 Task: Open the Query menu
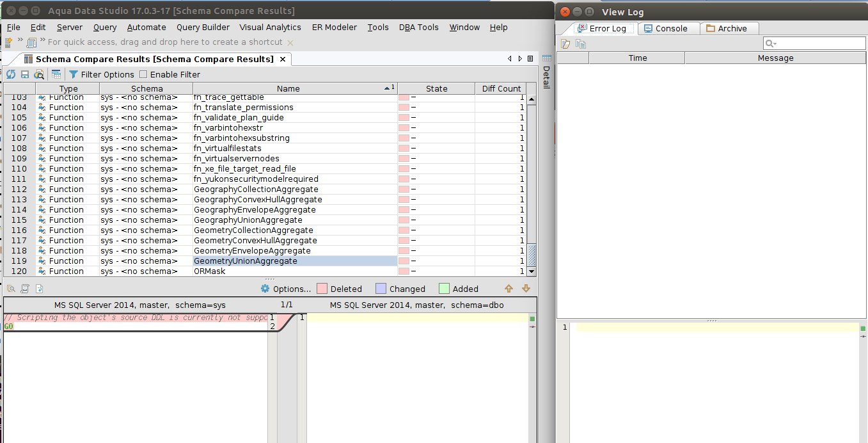point(105,28)
